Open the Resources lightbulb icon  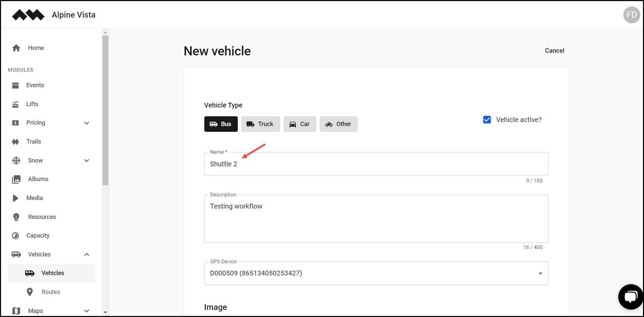point(16,217)
